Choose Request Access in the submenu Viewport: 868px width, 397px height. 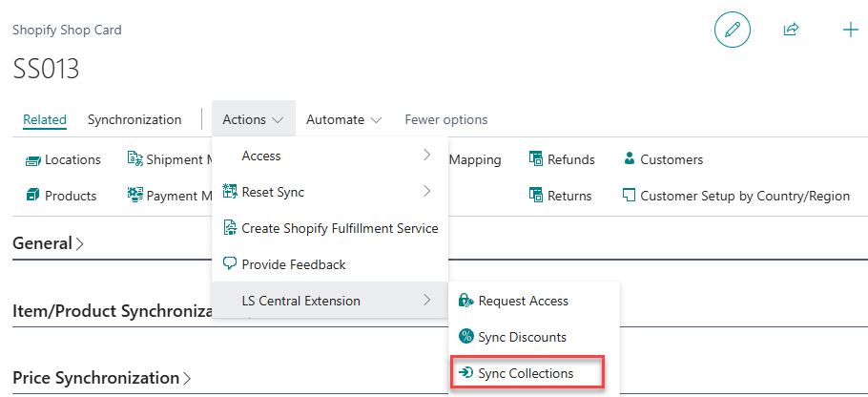pyautogui.click(x=534, y=301)
